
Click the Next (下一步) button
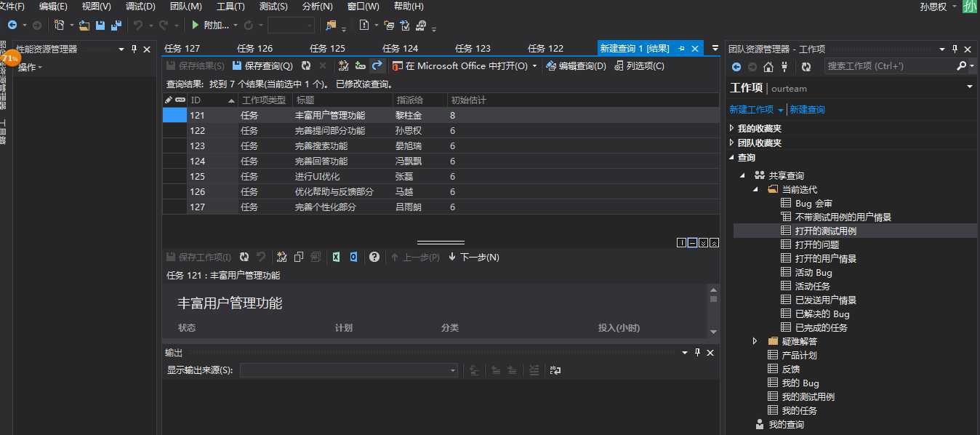pos(474,257)
